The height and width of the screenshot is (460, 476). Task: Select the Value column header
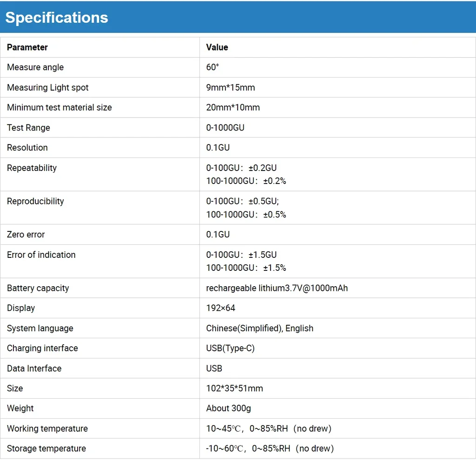(217, 47)
